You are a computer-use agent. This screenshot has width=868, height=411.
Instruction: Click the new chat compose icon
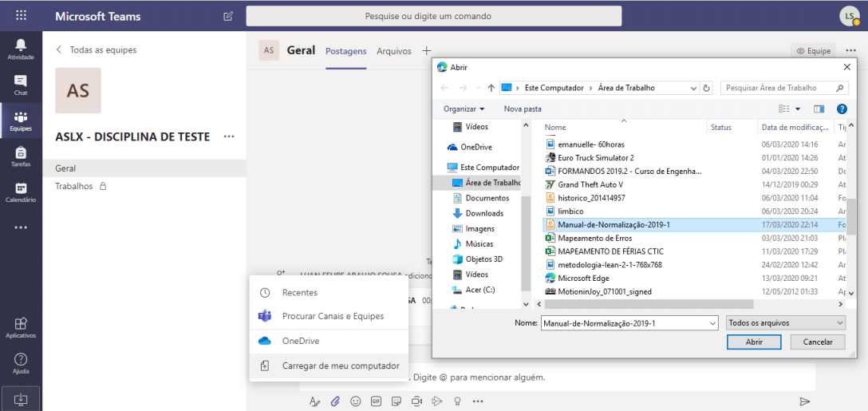(228, 16)
